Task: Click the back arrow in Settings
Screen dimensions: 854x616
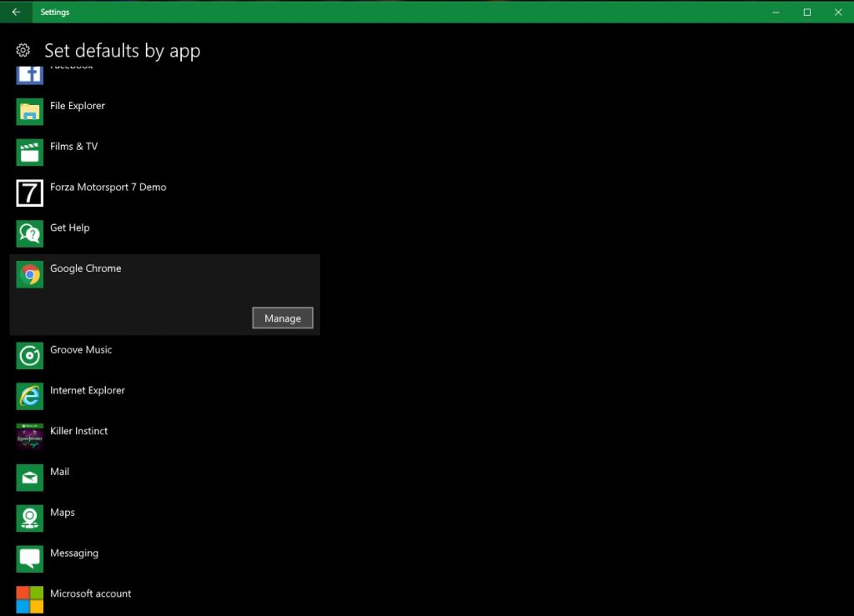Action: coord(17,12)
